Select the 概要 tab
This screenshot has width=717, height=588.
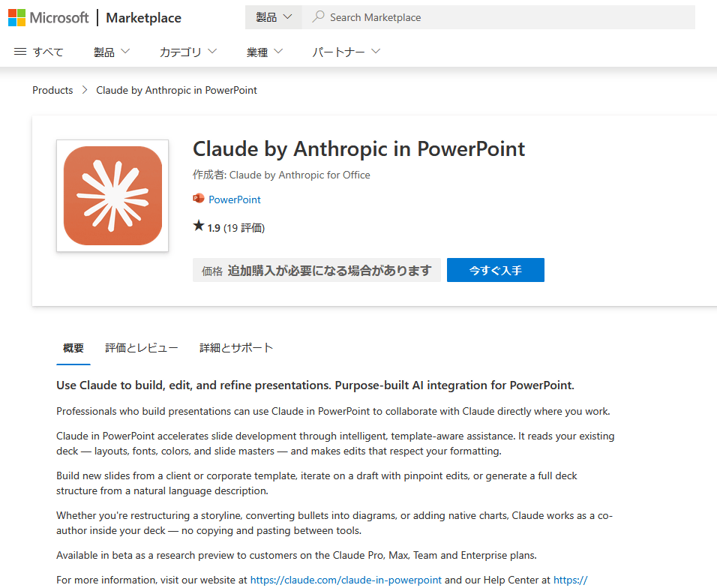(x=73, y=348)
